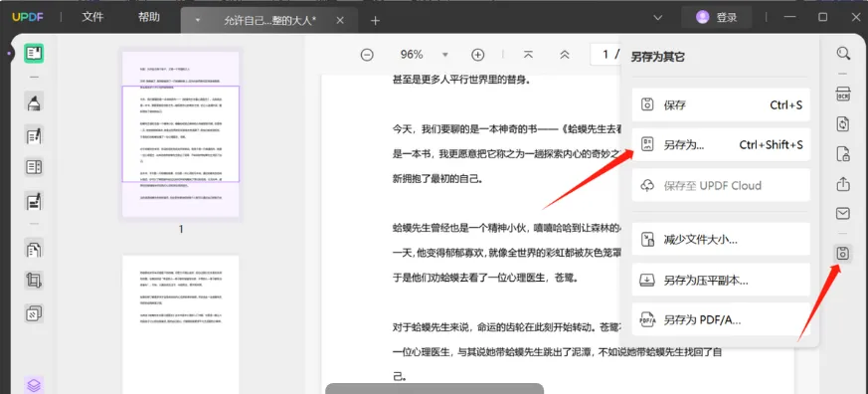
Task: Select the second page thumbnail
Action: (181, 324)
